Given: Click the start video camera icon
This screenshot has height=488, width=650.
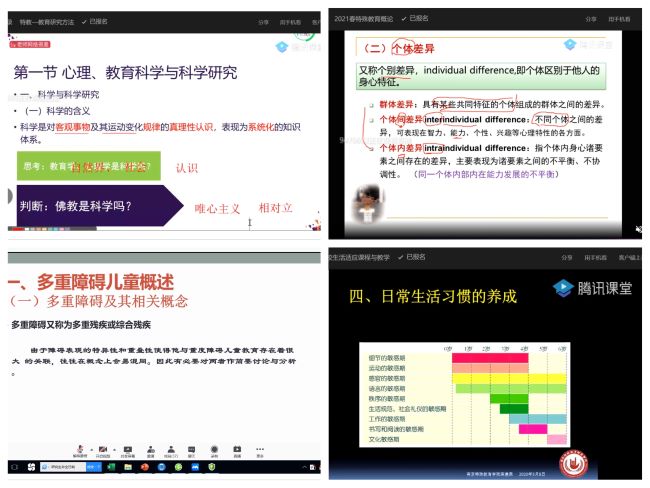Looking at the screenshot, I should point(104,447).
